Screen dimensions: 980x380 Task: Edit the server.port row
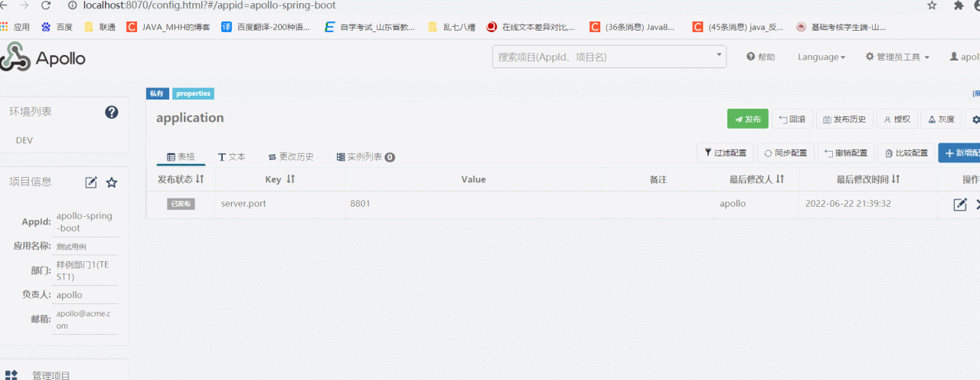[960, 205]
